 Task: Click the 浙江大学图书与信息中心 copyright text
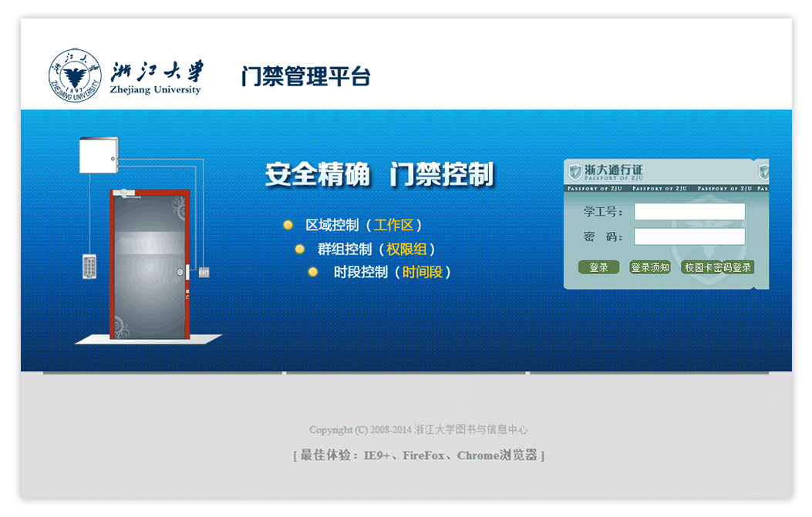471,430
